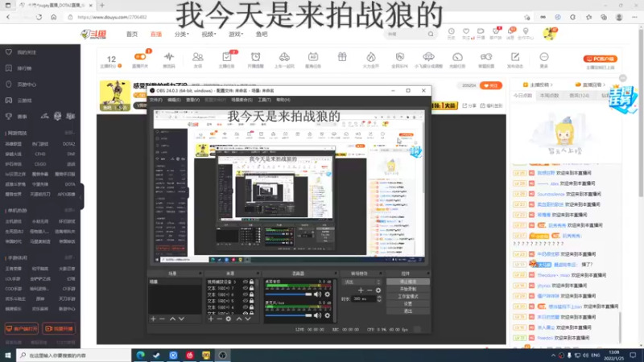
Task: Move scene down with arrow in 场景 panel
Action: click(x=182, y=319)
